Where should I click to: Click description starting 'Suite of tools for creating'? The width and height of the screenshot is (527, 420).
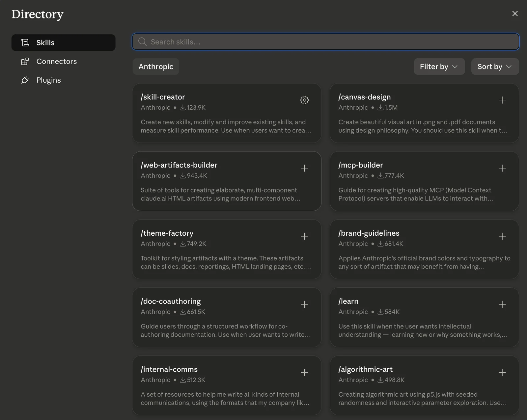coord(221,195)
